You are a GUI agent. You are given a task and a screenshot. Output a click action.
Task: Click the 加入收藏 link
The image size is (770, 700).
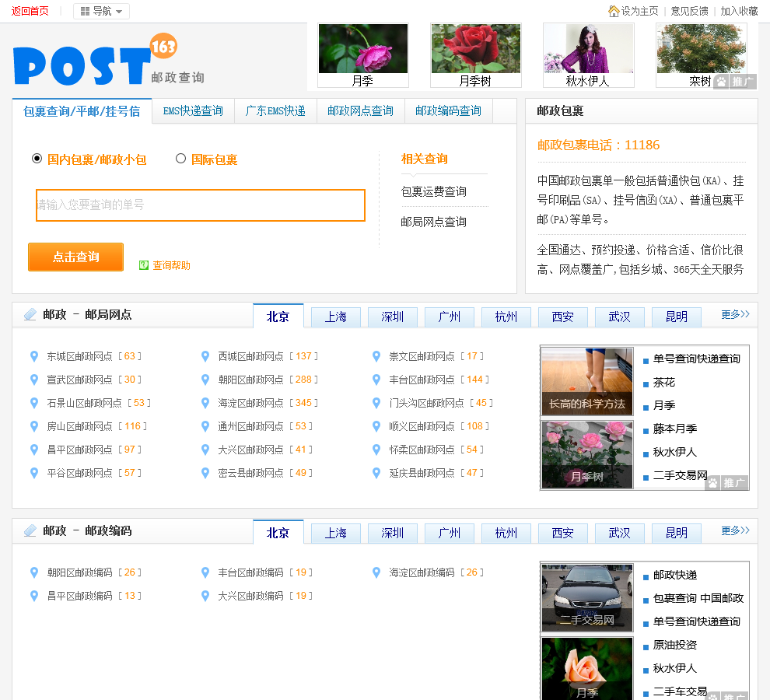tap(739, 11)
